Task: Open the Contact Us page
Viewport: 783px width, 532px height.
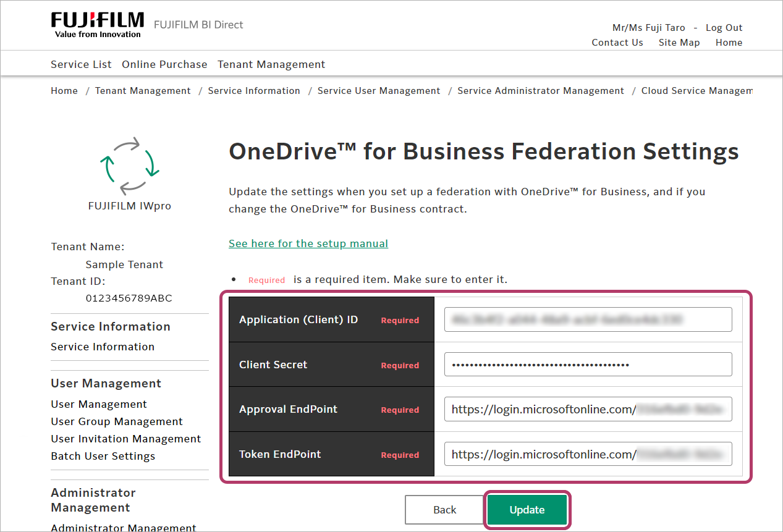Action: tap(617, 43)
